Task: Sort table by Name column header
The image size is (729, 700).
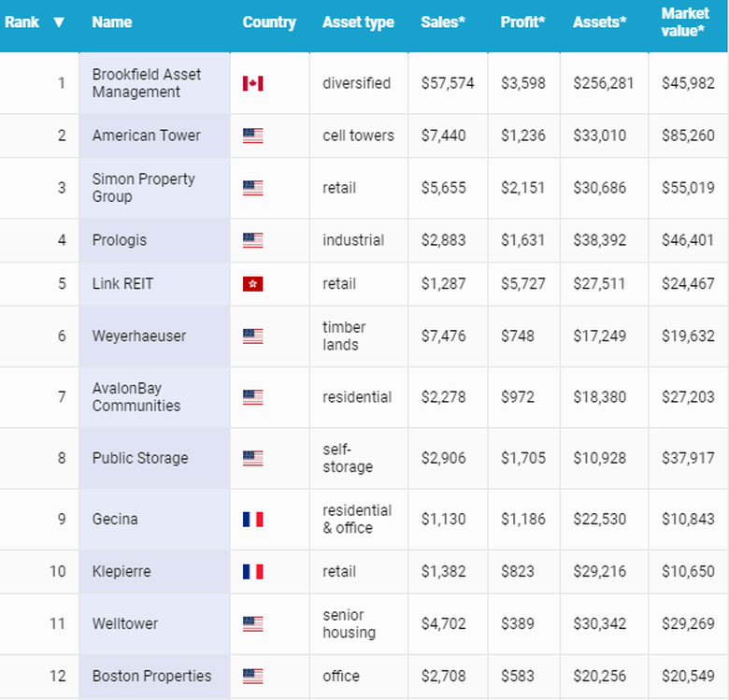Action: tap(111, 22)
